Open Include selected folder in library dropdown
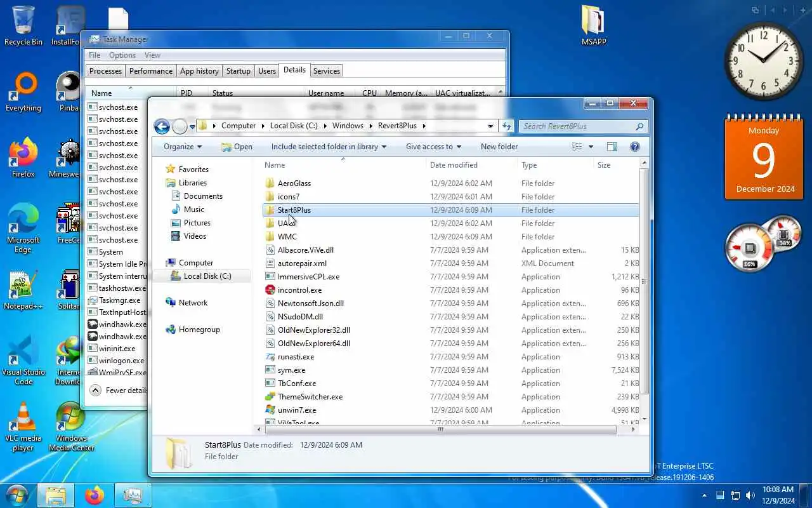Viewport: 812px width, 508px height. tap(329, 147)
